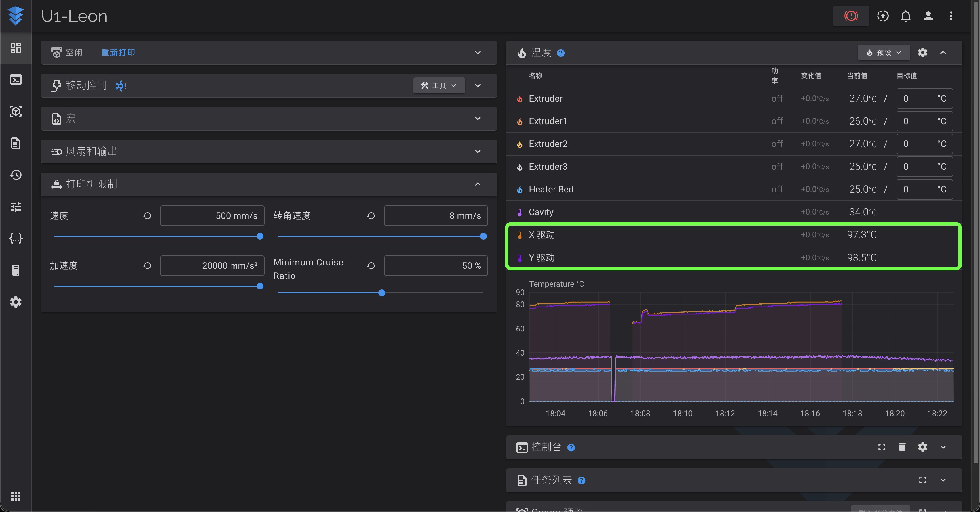This screenshot has width=980, height=512.
Task: Click the U1-Leon printer title
Action: pos(74,16)
